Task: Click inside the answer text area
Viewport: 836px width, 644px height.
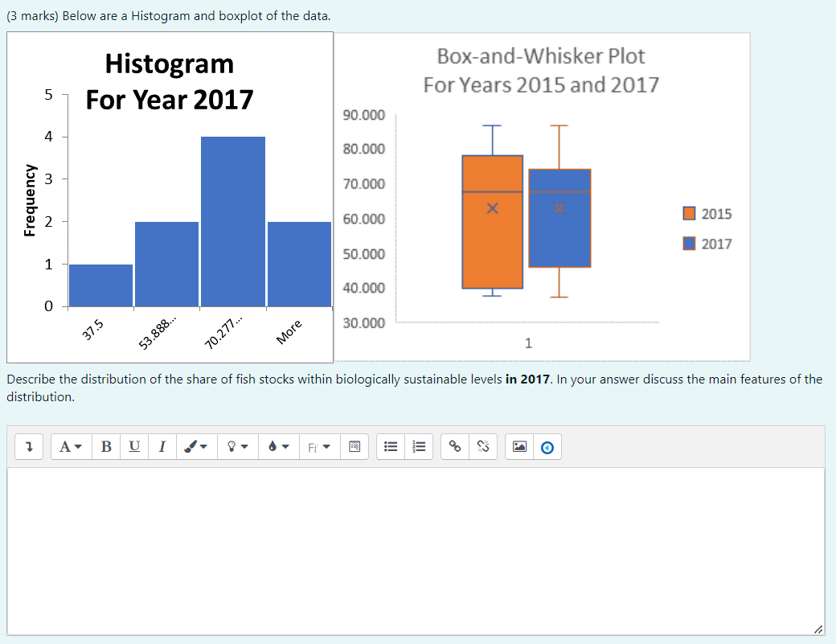Action: (x=416, y=552)
